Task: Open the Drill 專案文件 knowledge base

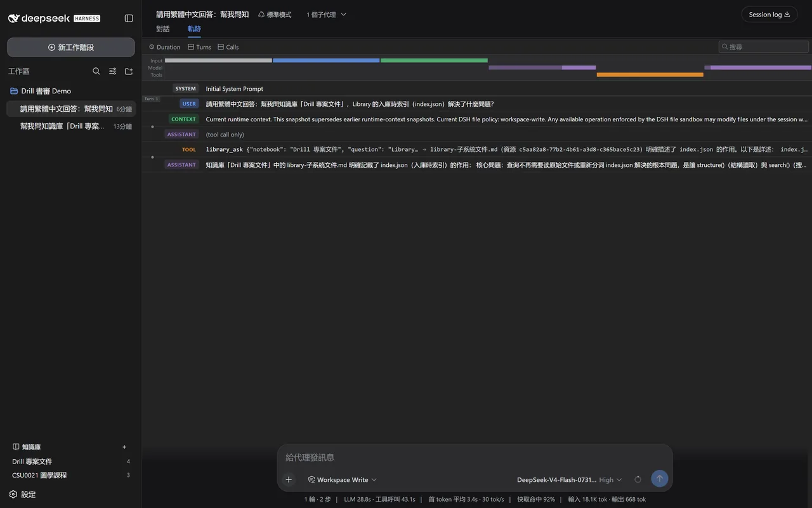Action: point(71,462)
